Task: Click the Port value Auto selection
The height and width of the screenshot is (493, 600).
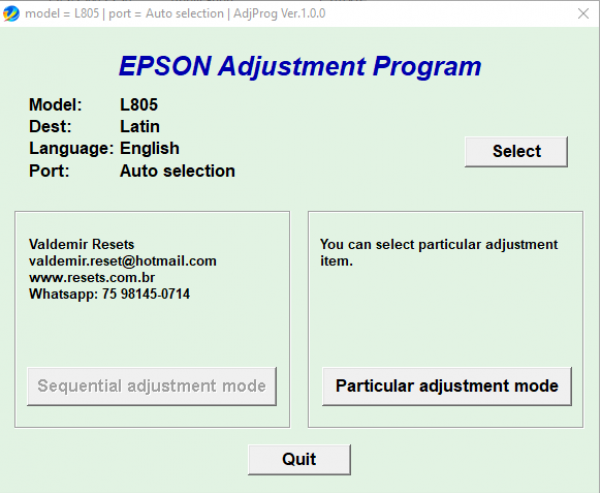Action: tap(178, 171)
